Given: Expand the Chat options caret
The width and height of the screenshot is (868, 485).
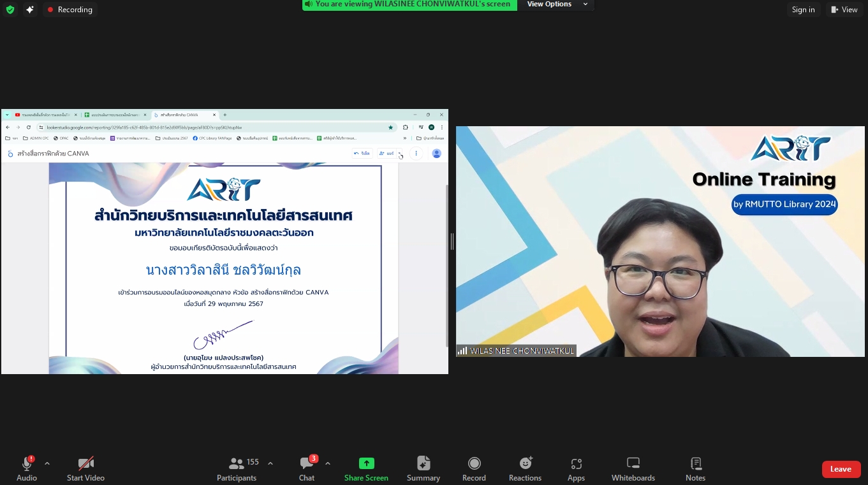Looking at the screenshot, I should click(328, 463).
